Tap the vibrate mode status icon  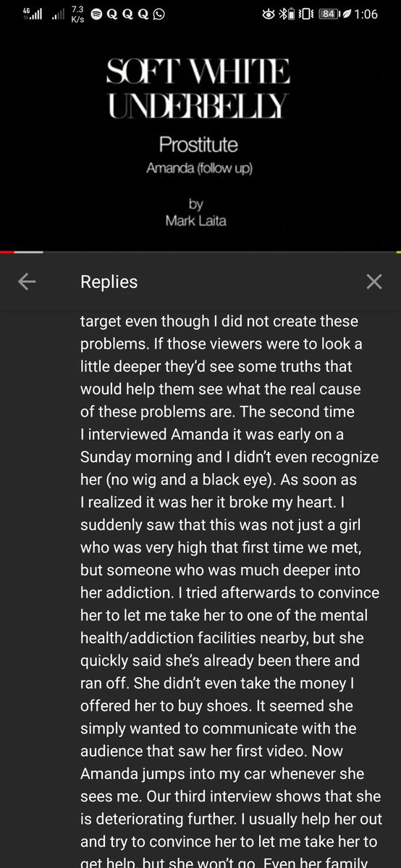pyautogui.click(x=306, y=14)
